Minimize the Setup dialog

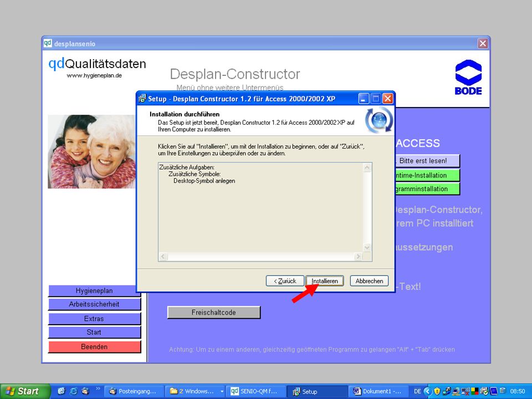tap(364, 99)
